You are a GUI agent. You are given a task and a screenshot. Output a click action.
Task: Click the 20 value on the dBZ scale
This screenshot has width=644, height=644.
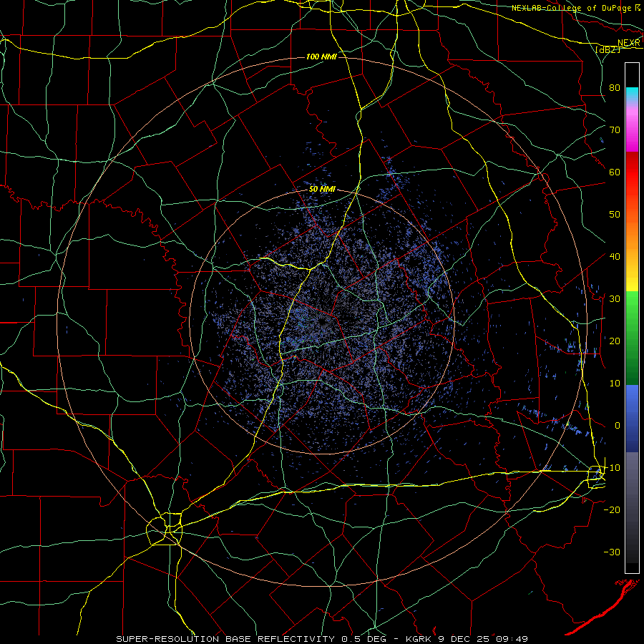pos(615,341)
